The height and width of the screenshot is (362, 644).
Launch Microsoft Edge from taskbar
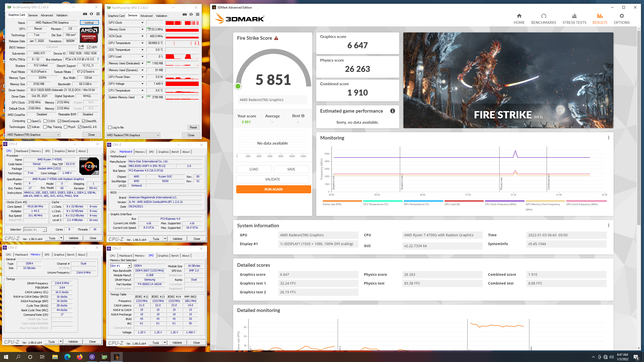pyautogui.click(x=67, y=357)
